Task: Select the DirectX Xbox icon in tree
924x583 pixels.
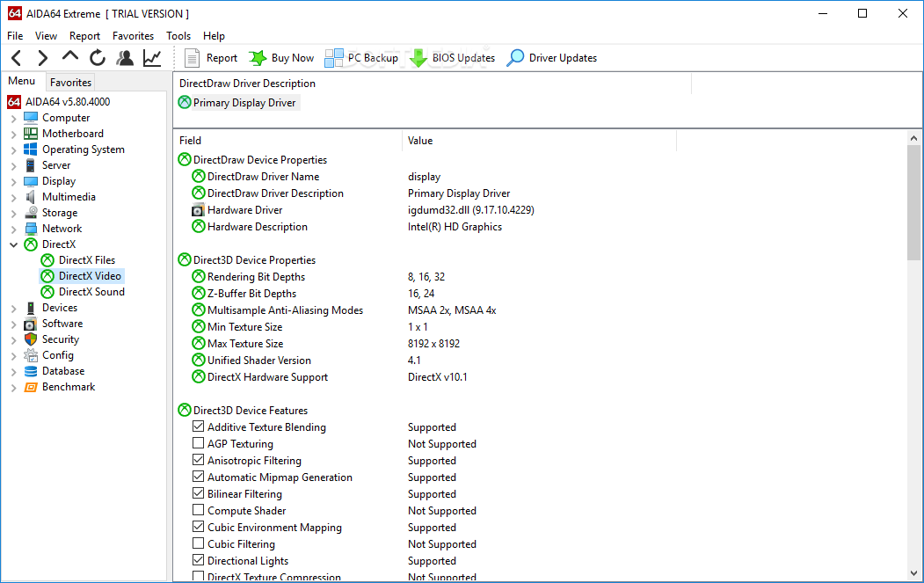Action: click(31, 244)
